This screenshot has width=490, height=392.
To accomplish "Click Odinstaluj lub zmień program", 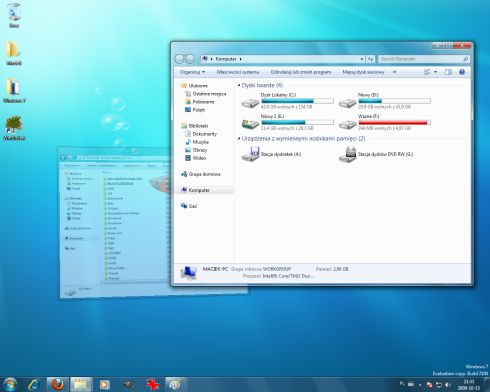I will (x=301, y=72).
